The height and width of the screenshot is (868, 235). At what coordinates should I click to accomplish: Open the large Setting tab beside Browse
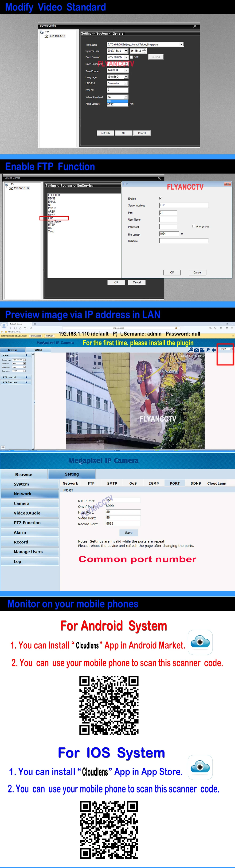[x=72, y=474]
